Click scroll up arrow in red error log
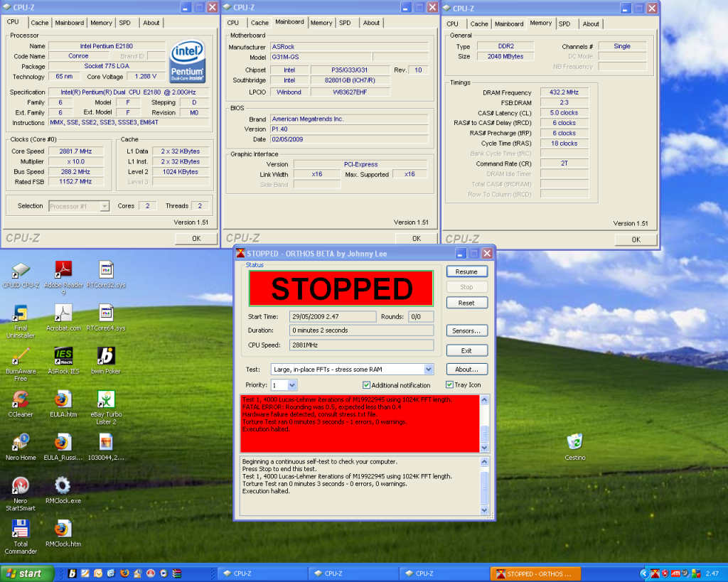 click(x=484, y=400)
